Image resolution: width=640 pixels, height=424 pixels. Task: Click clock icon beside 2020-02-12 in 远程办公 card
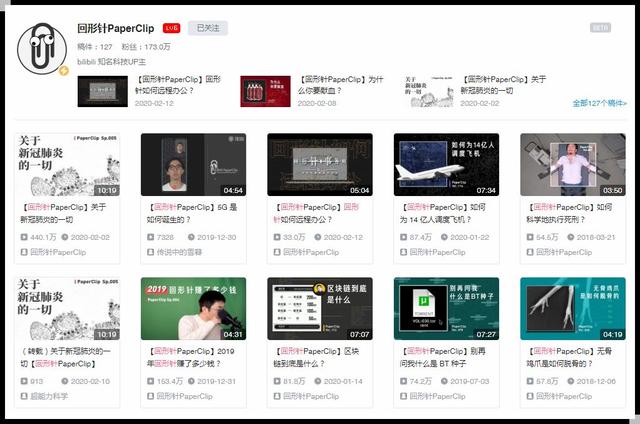click(x=318, y=237)
